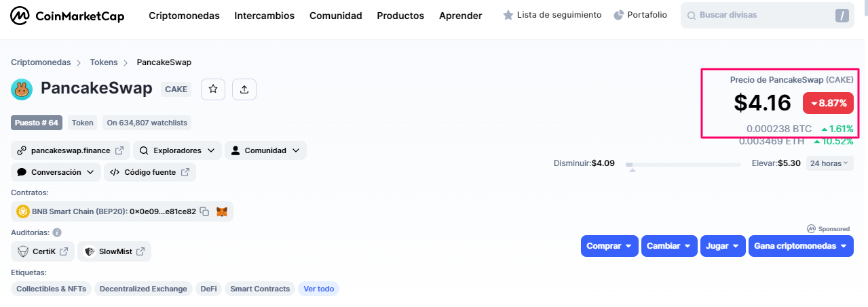The image size is (868, 307).
Task: Expand the Exploradores dropdown
Action: 177,150
